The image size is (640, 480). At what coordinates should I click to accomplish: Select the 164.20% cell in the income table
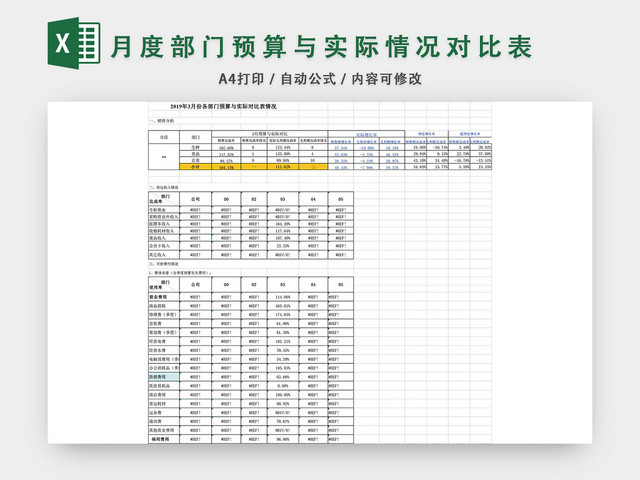point(282,224)
